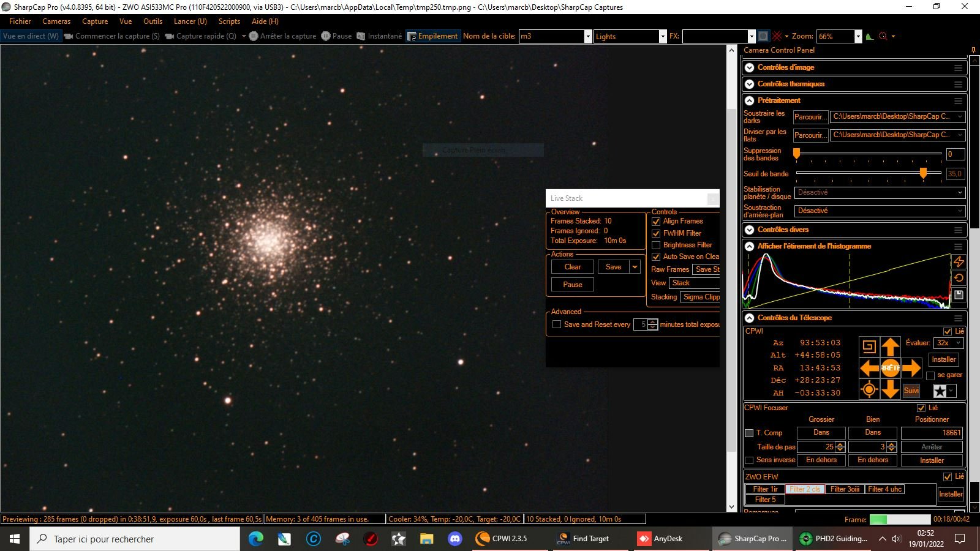
Task: Select the Filter 3oiii filter button
Action: (845, 489)
